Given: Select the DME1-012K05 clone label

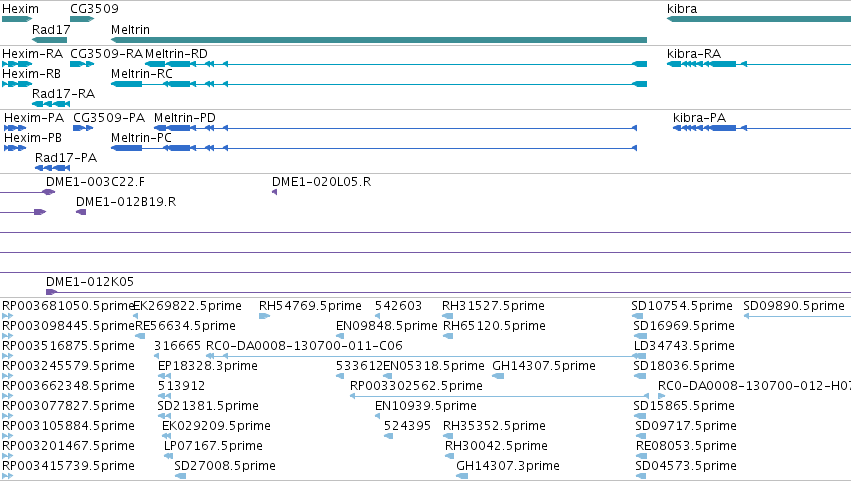Looking at the screenshot, I should coord(90,282).
